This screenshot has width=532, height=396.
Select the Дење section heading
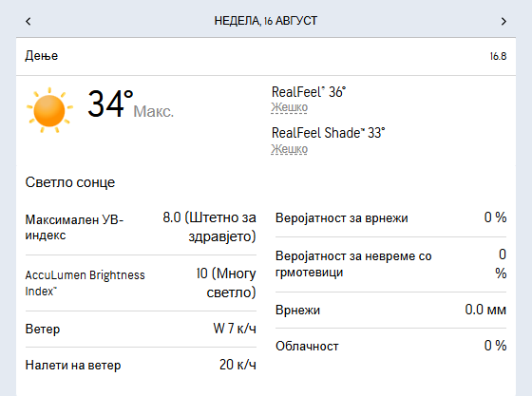(42, 56)
